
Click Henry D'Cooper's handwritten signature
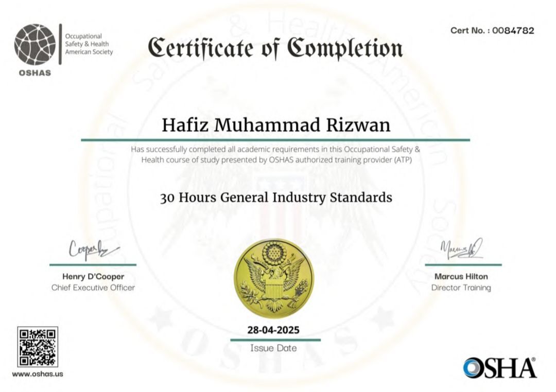click(94, 249)
